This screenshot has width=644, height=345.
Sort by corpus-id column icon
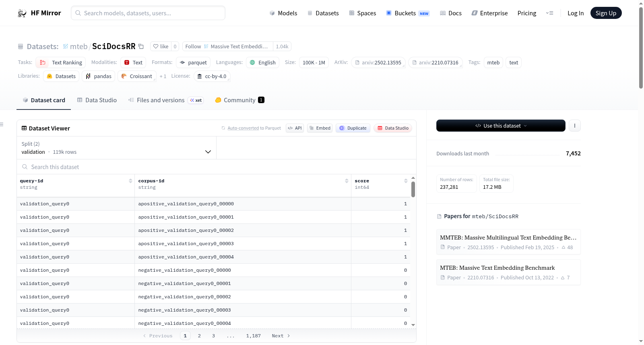(x=347, y=181)
